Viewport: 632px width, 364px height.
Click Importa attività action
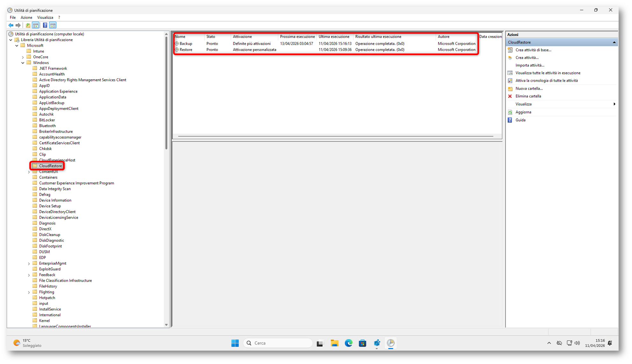tap(530, 65)
